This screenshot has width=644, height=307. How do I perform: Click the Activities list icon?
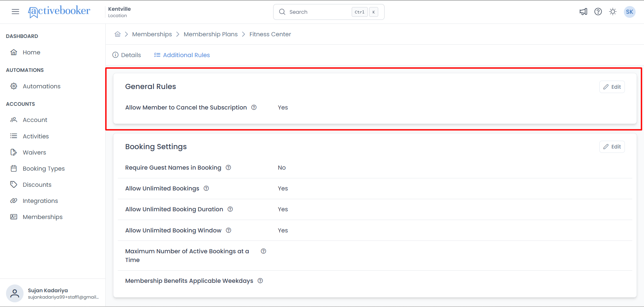(14, 136)
